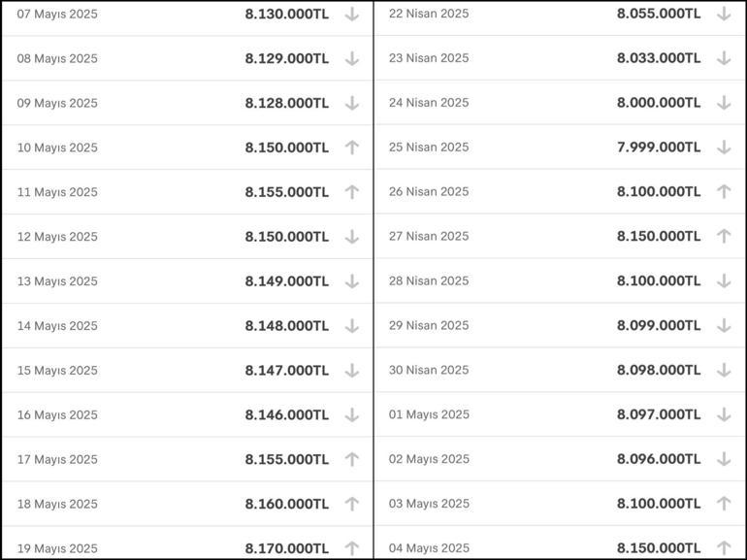This screenshot has width=747, height=560.
Task: Click the up arrow for 10 Mayıs 2025
Action: point(351,148)
